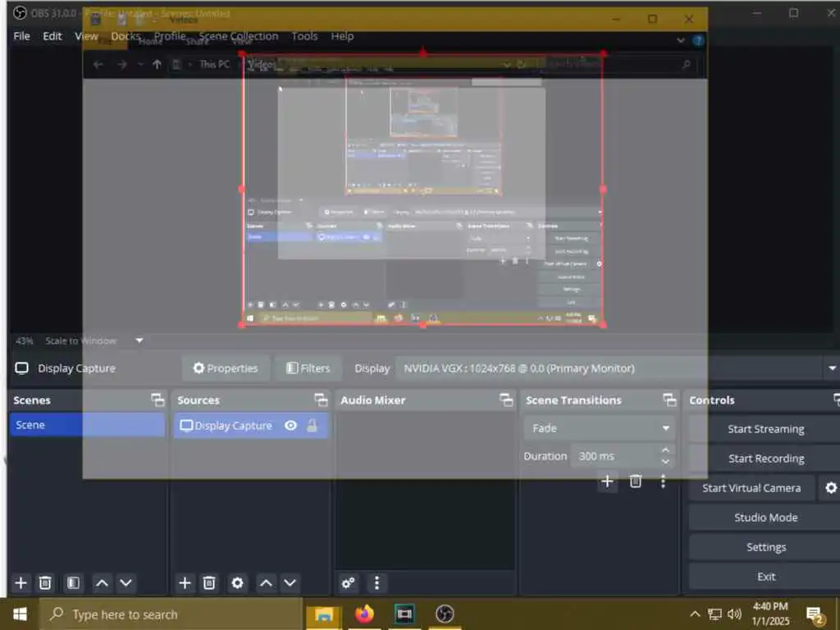This screenshot has height=630, width=840.
Task: Open preview scaling dropdown arrow
Action: point(139,340)
